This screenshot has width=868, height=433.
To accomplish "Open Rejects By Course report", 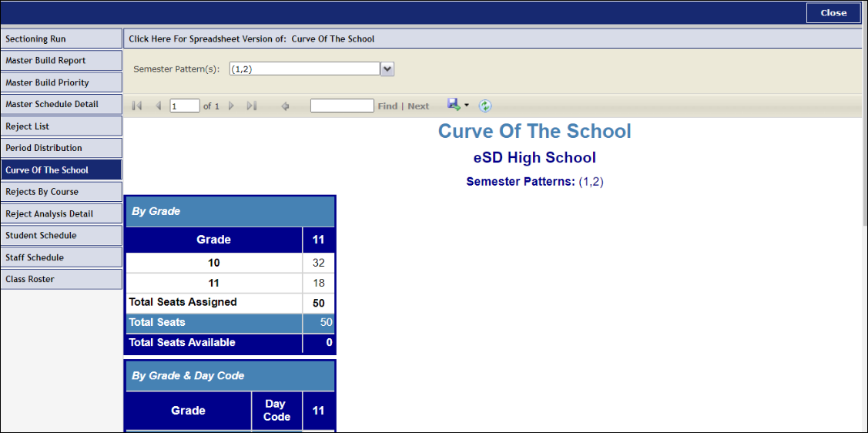I will point(62,192).
